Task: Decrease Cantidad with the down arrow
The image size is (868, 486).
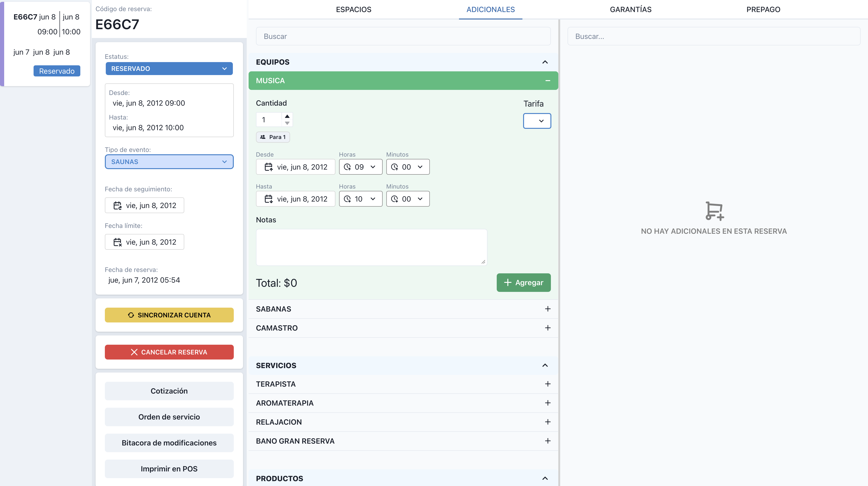Action: [x=287, y=123]
